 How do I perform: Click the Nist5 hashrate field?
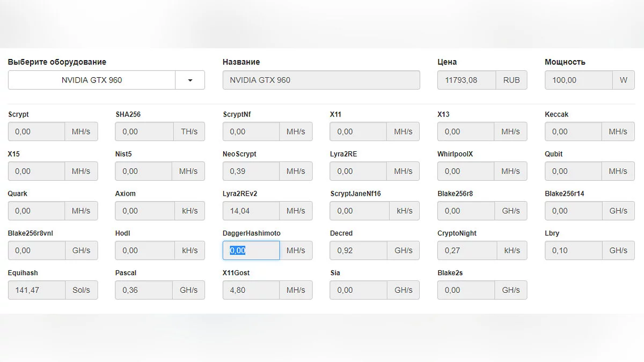[144, 171]
